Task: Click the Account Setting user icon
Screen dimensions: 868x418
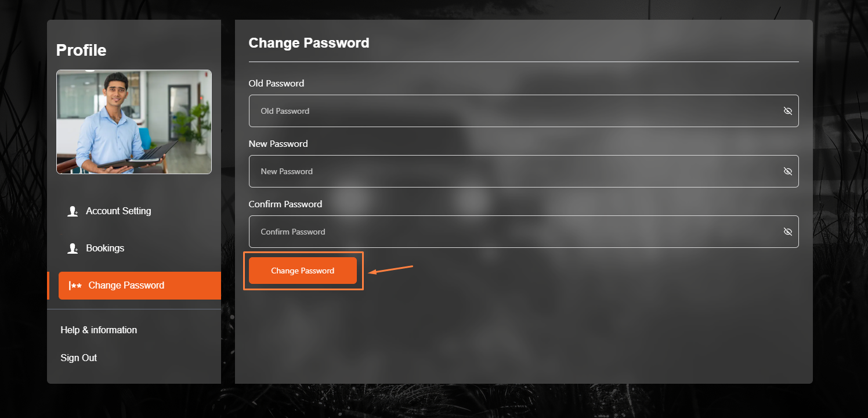Action: click(x=73, y=211)
